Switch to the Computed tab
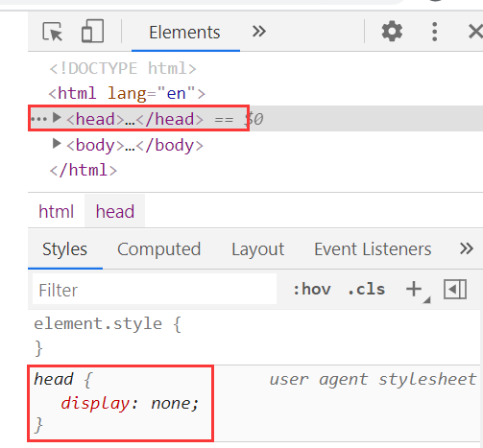 pyautogui.click(x=159, y=249)
